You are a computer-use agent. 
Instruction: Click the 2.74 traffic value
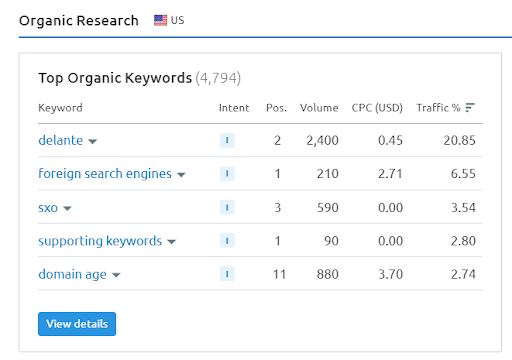coord(463,274)
